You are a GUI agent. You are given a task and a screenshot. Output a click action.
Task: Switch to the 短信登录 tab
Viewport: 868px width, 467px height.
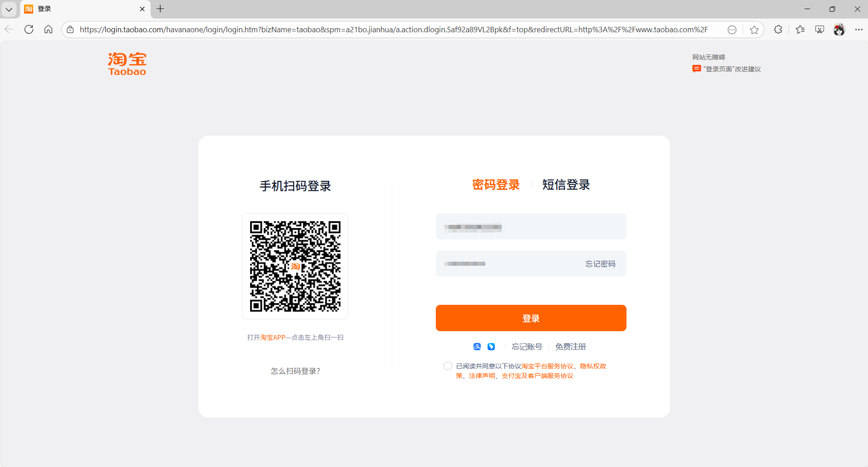tap(565, 184)
